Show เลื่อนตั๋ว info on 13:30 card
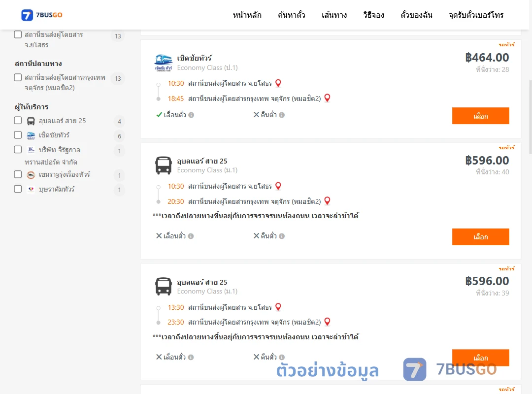The image size is (532, 394). click(x=191, y=358)
